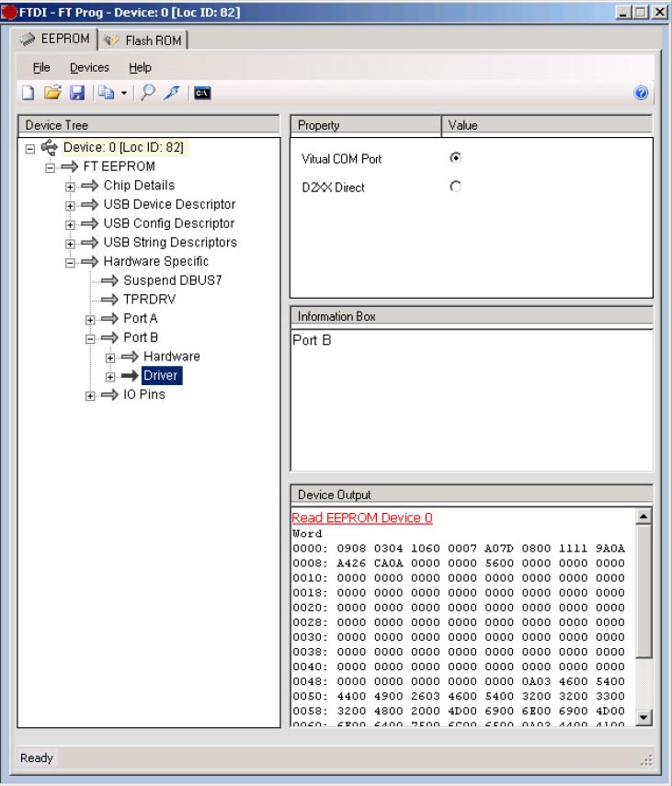
Task: Collapse the Port B node
Action: (90, 339)
